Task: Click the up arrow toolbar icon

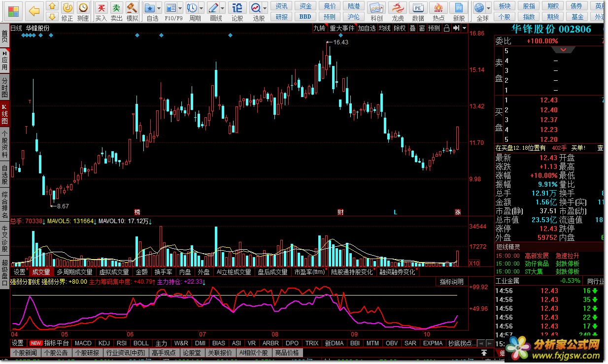Action: pos(52,6)
